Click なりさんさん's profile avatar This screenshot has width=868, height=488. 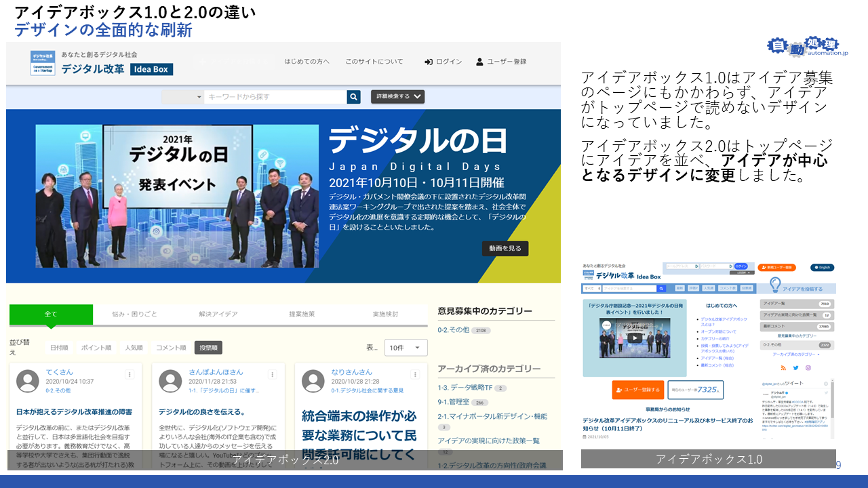coord(313,381)
